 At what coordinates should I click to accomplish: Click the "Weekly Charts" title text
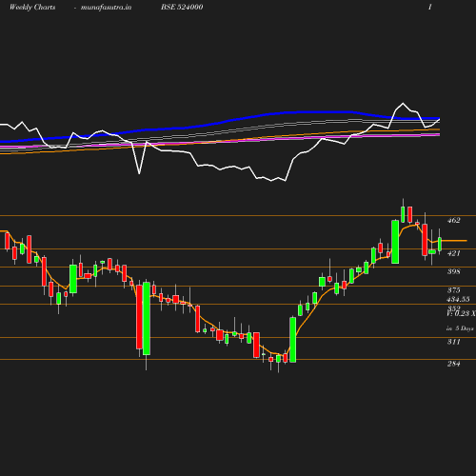point(32,8)
